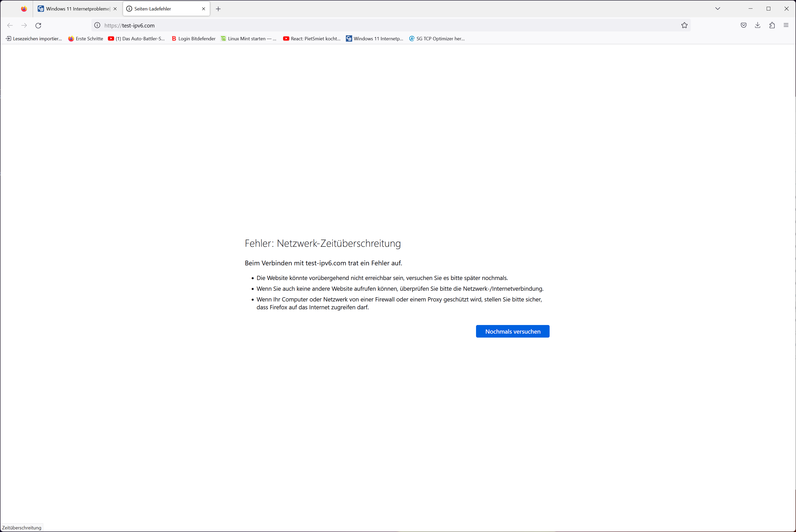Close the Seiten-Ladefehler tab
Viewport: 796px width, 532px height.
pyautogui.click(x=204, y=9)
